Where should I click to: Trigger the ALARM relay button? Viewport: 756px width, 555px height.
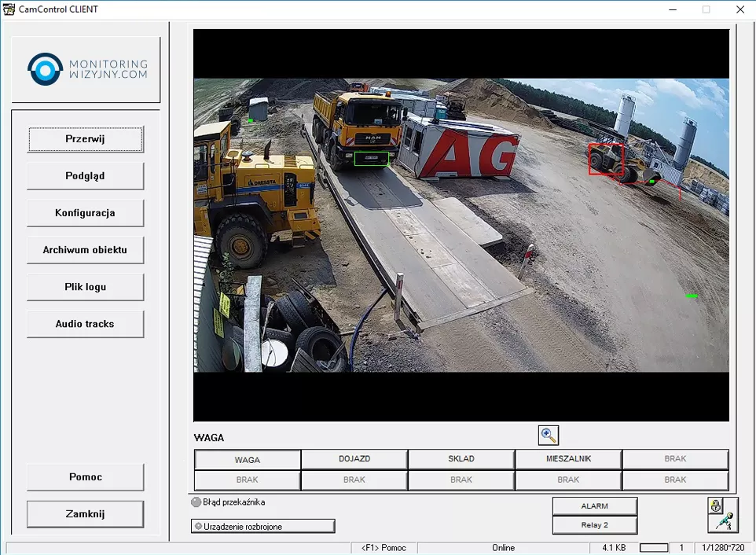click(594, 506)
